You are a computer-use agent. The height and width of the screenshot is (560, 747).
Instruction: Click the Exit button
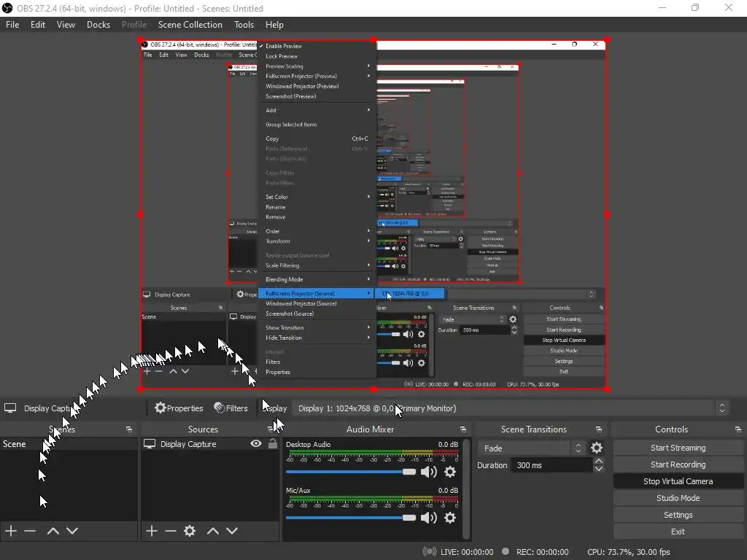point(678,532)
